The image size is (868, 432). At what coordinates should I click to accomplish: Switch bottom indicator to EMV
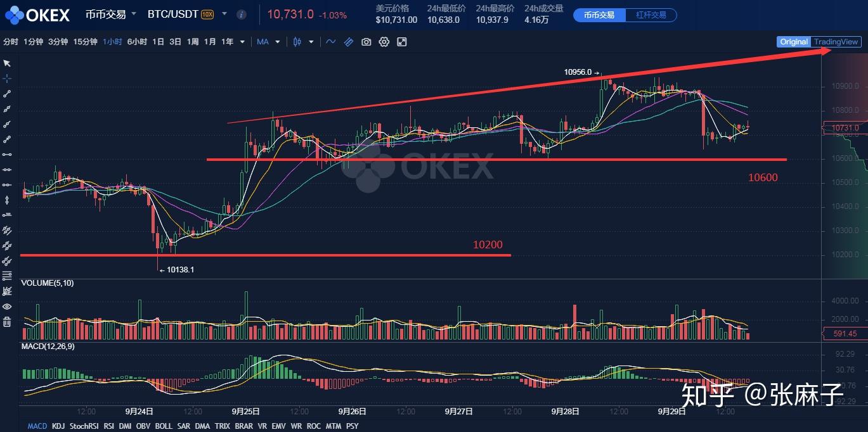point(279,426)
